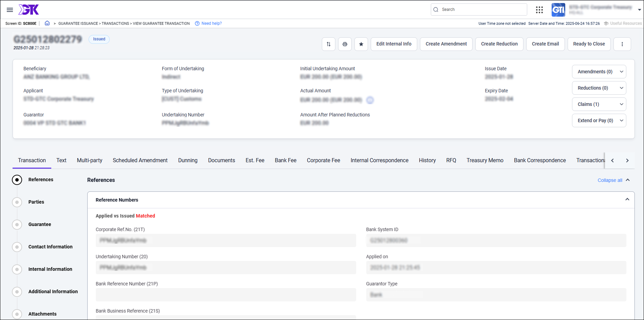Click the Useful Resources graduation icon
Screen dimensions: 644x320
tap(606, 23)
